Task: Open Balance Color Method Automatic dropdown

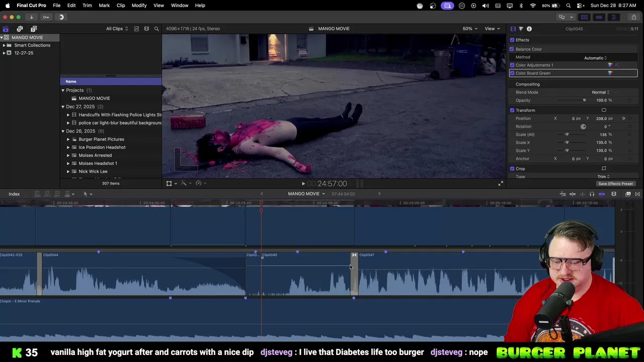Action: (595, 58)
